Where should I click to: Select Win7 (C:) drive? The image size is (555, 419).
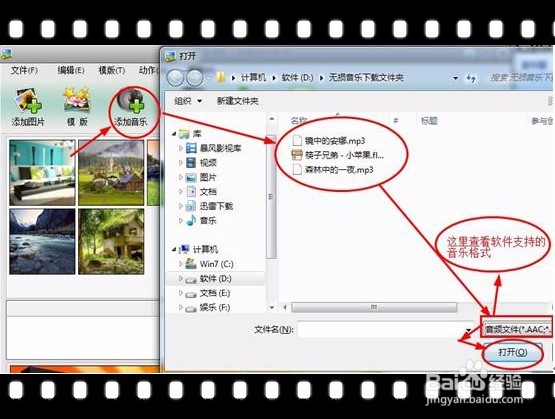click(x=216, y=264)
